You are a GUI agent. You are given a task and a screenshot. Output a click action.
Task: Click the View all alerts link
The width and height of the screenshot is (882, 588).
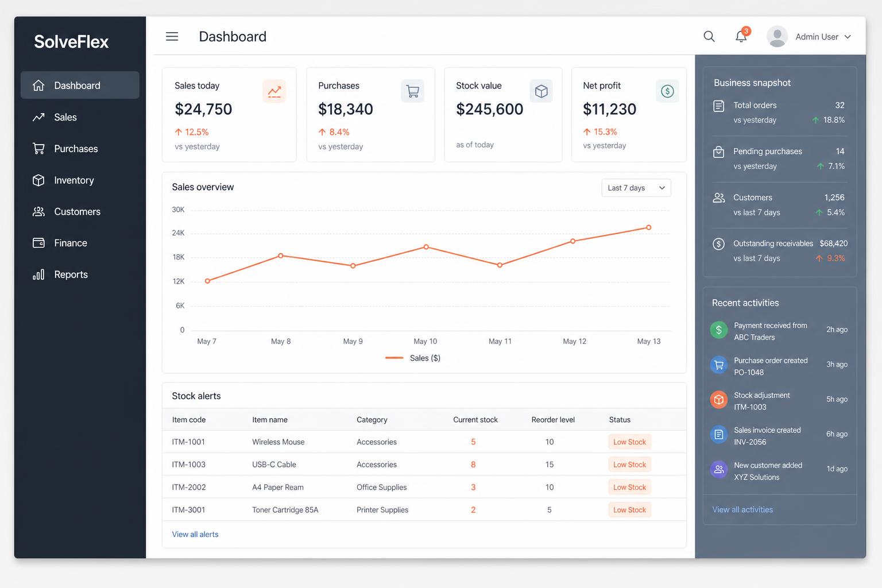pyautogui.click(x=195, y=535)
